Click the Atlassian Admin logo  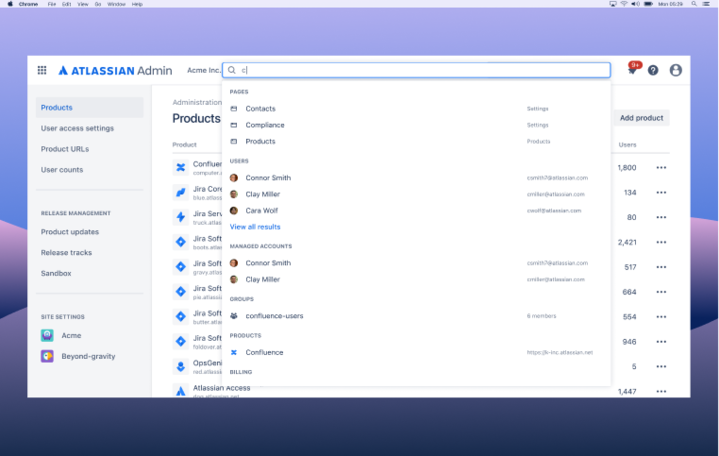click(115, 71)
